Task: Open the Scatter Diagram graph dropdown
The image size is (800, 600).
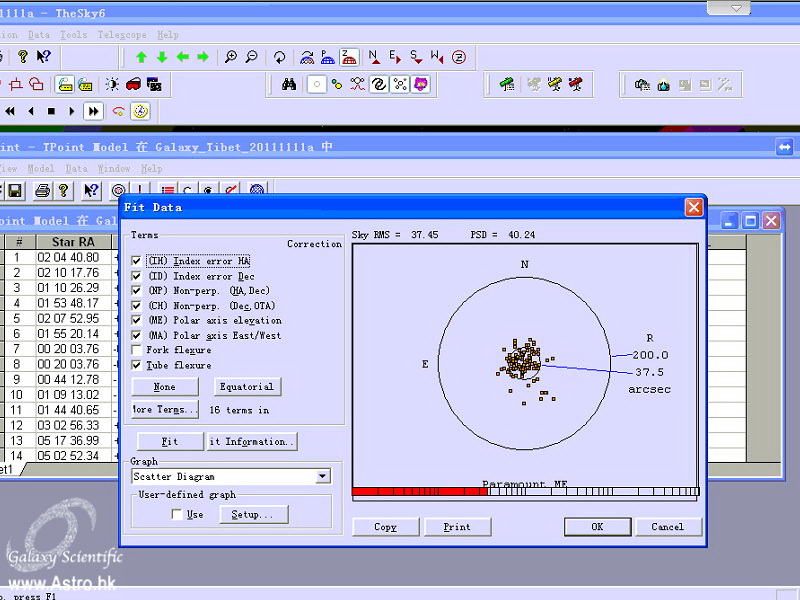Action: (322, 477)
